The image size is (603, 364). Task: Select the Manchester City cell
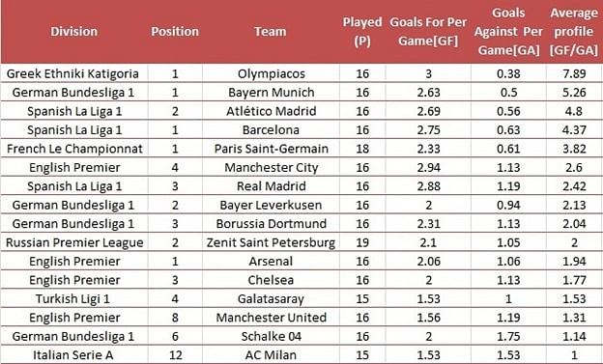click(272, 168)
